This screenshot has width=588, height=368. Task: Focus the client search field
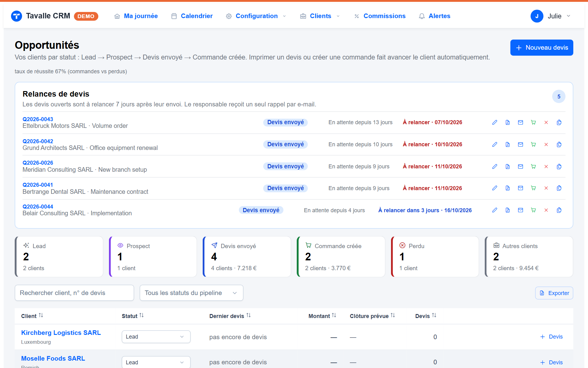click(74, 293)
